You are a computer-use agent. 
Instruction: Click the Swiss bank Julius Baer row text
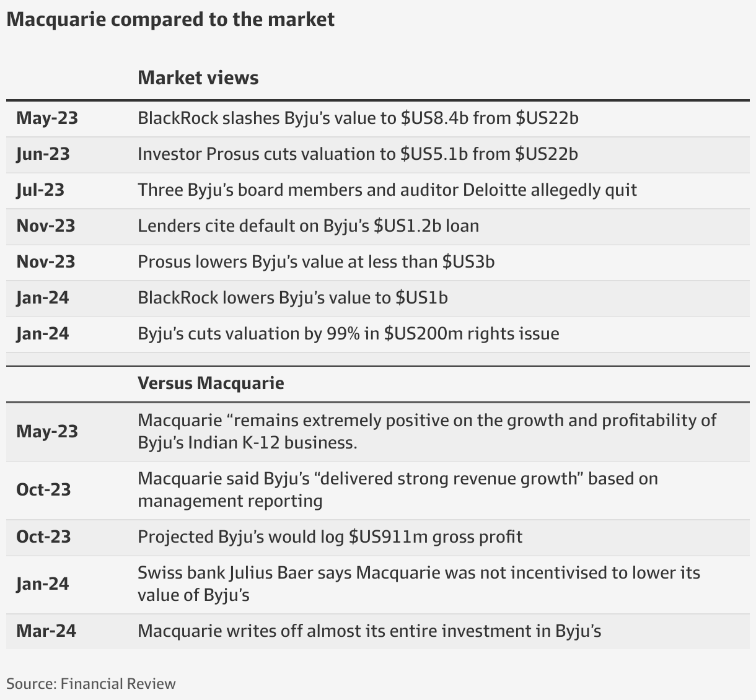point(419,584)
